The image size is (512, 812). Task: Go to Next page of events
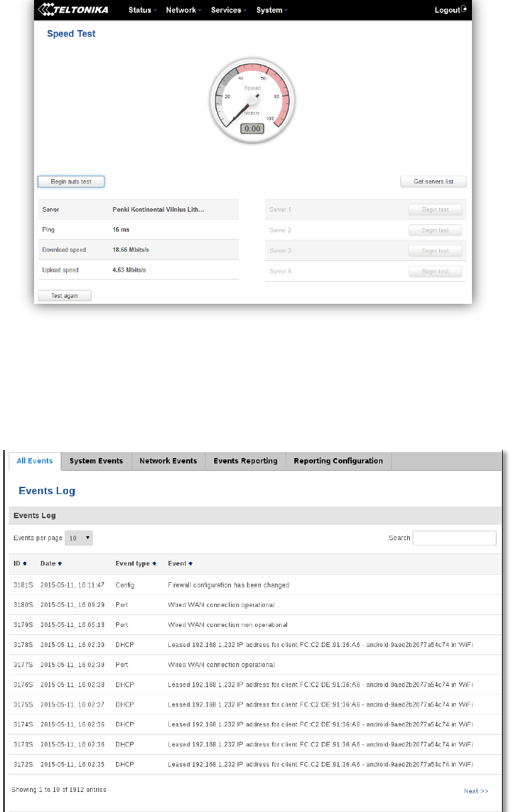tap(476, 791)
